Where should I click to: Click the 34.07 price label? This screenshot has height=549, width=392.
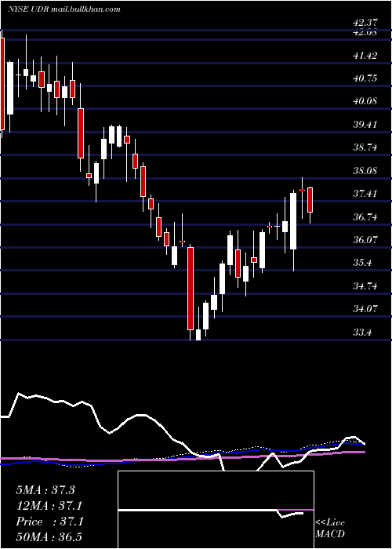[365, 309]
